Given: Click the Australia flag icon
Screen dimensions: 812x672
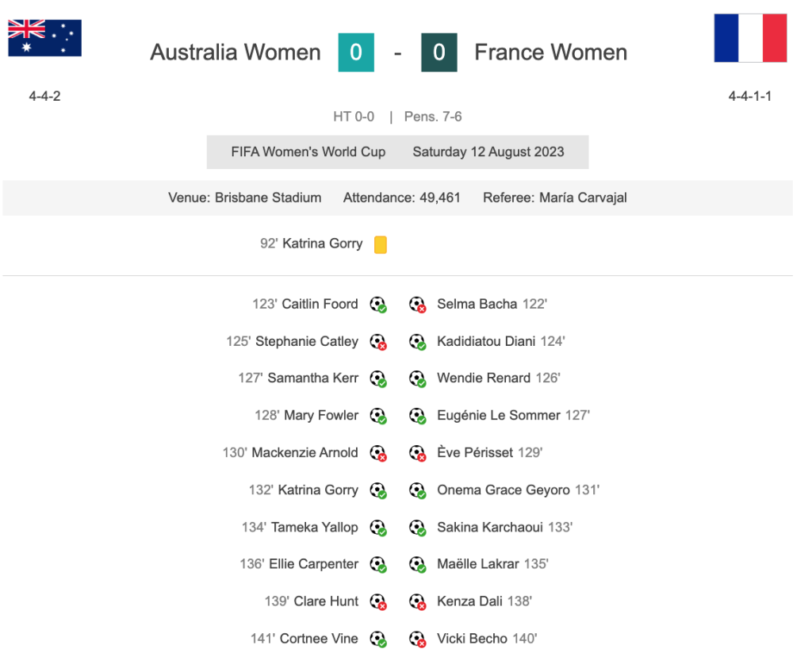Looking at the screenshot, I should click(44, 37).
